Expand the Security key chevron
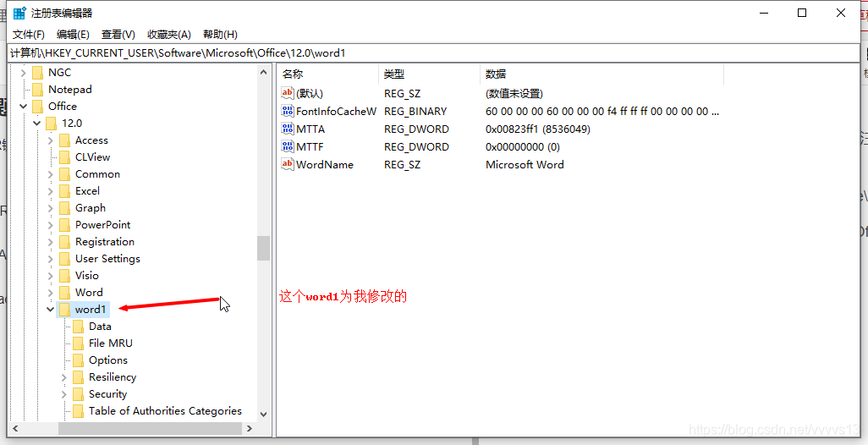 tap(64, 394)
